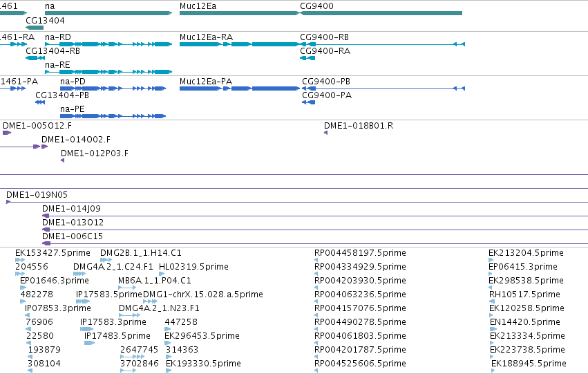Click EK296453.5prime EST label
588x374 pixels.
(x=202, y=336)
